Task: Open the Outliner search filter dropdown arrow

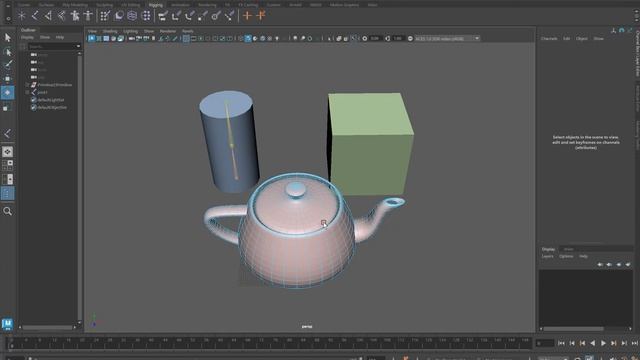Action: [x=78, y=47]
